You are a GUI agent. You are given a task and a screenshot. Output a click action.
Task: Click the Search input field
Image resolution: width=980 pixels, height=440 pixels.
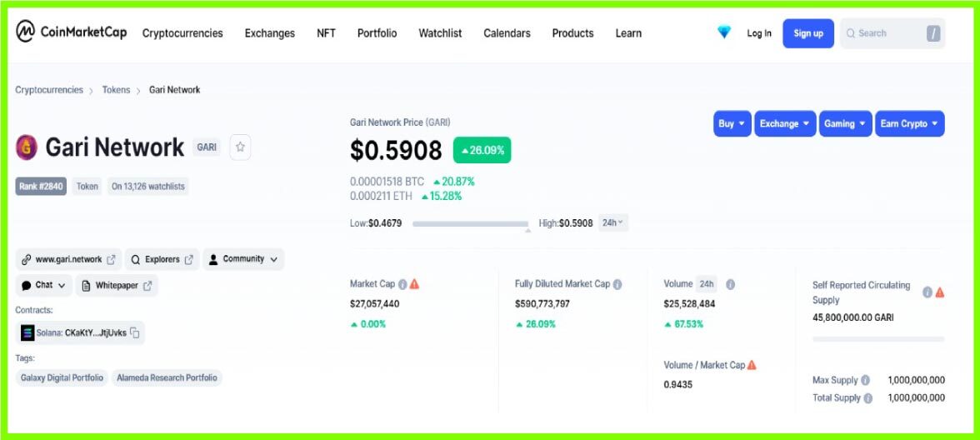tap(892, 33)
